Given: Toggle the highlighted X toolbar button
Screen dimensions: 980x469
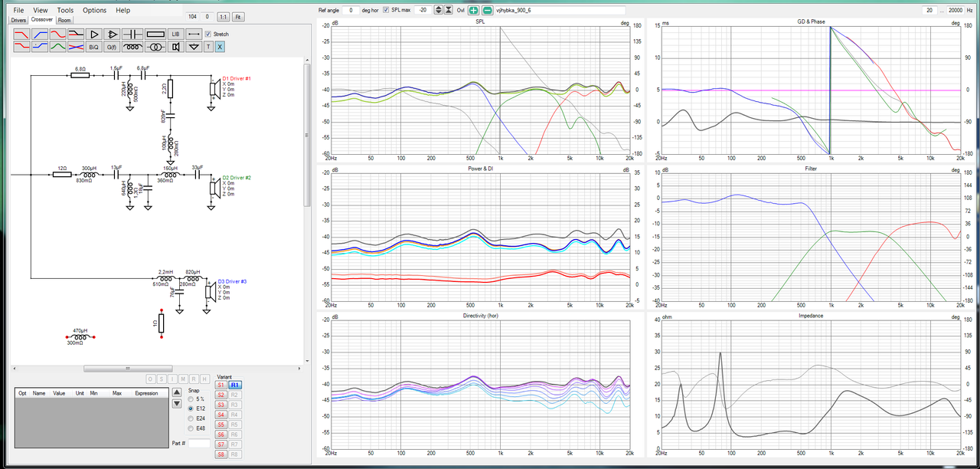Looking at the screenshot, I should click(x=220, y=47).
